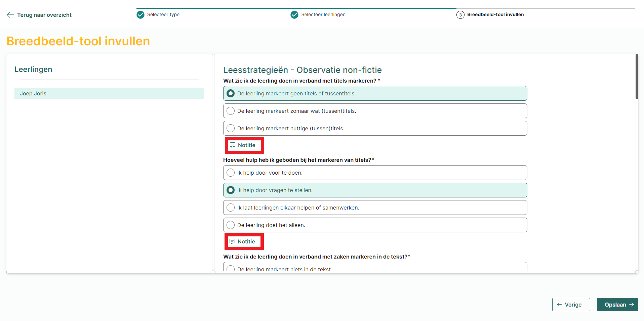
Task: Click Terug naar overzicht
Action: pyautogui.click(x=44, y=15)
